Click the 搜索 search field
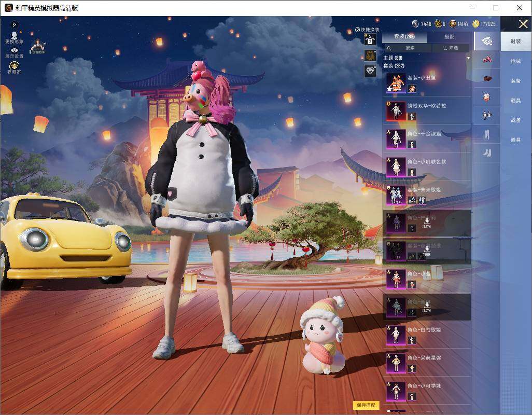The height and width of the screenshot is (415, 532). [x=408, y=48]
